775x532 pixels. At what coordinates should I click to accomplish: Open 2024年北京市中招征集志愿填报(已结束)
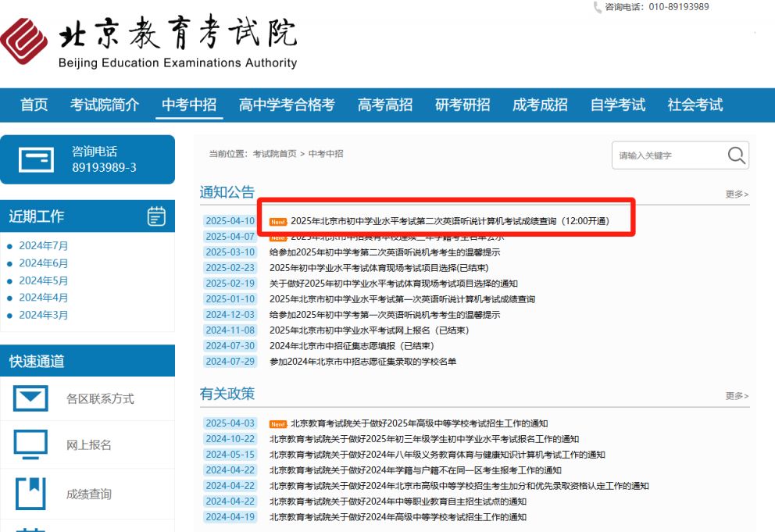[352, 346]
